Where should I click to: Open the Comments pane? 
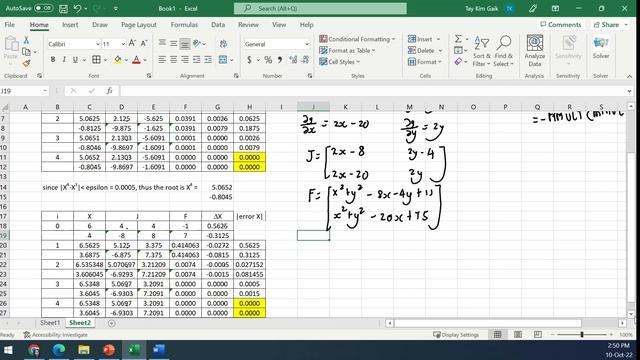tap(560, 24)
